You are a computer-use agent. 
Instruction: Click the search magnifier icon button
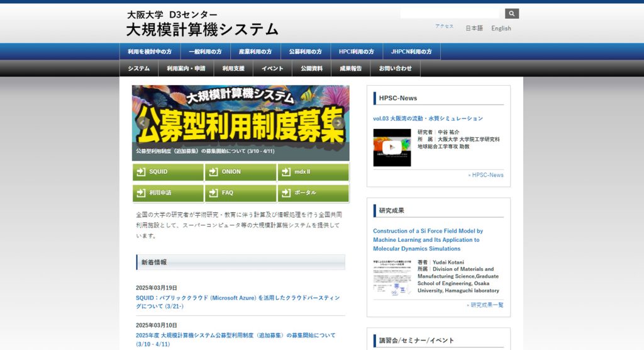512,13
